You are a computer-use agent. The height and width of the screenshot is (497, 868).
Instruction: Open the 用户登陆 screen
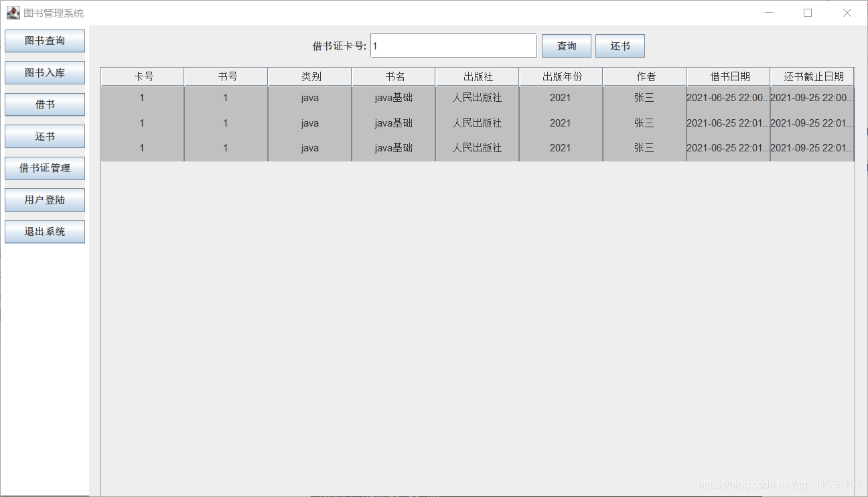44,200
